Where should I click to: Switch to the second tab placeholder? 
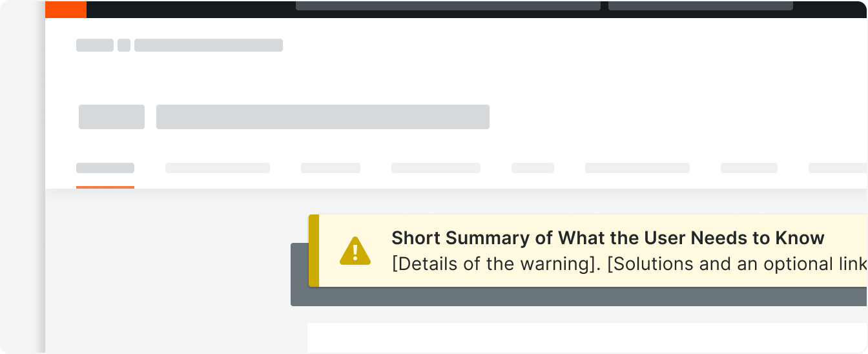point(218,168)
